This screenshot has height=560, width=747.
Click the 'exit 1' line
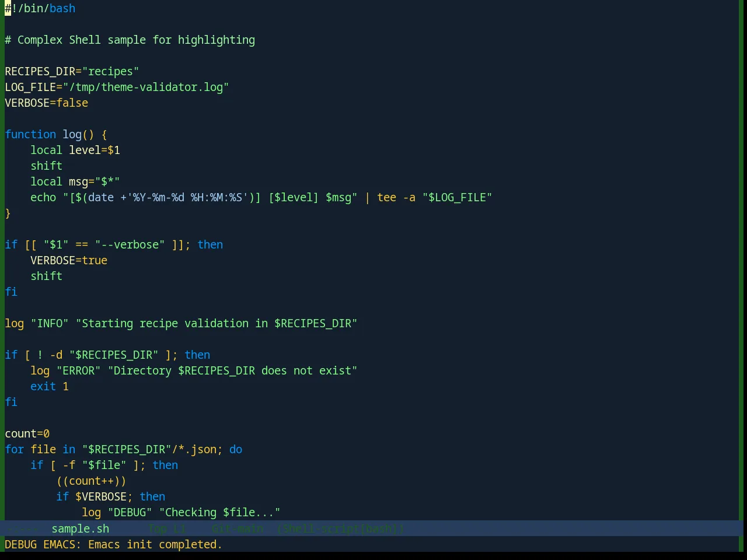click(50, 386)
